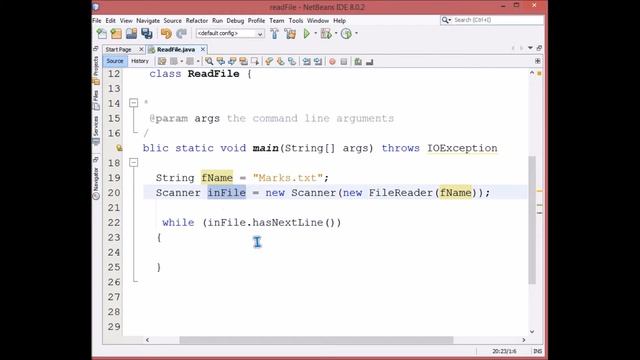This screenshot has height=360, width=640.
Task: Click the Find Selection magnifier icon
Action: 209,62
